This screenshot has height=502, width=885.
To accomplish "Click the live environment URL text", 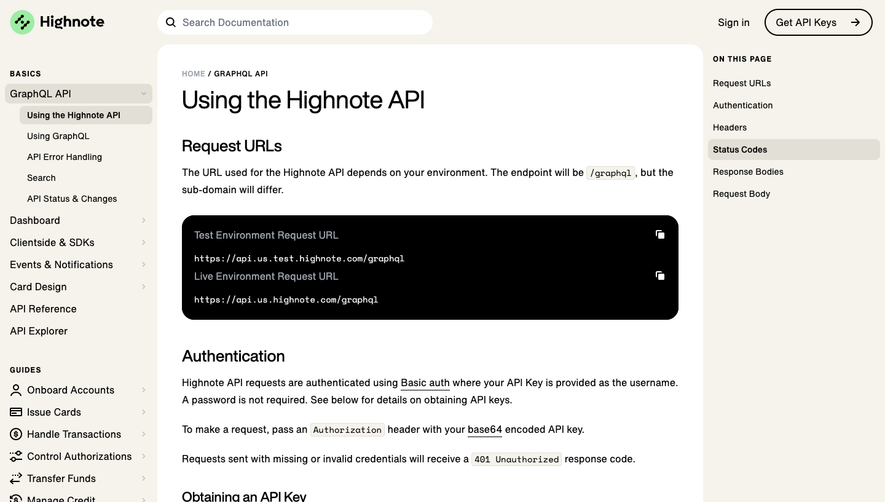I will (x=286, y=300).
